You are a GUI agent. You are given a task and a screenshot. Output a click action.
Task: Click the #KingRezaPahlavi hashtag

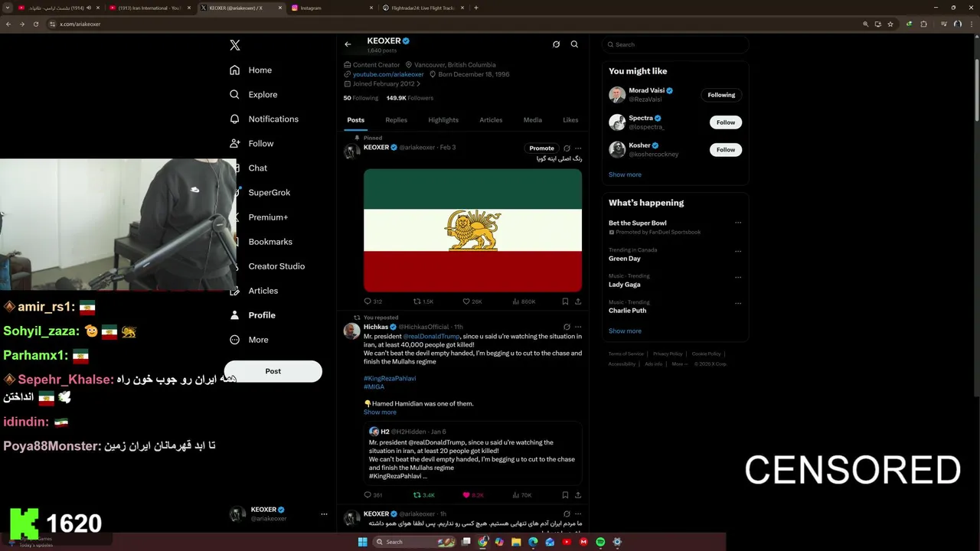pos(390,378)
